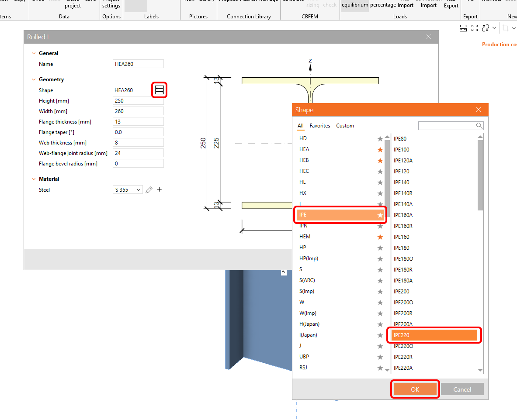Switch to the Custom tab
The width and height of the screenshot is (517, 420).
(x=345, y=126)
